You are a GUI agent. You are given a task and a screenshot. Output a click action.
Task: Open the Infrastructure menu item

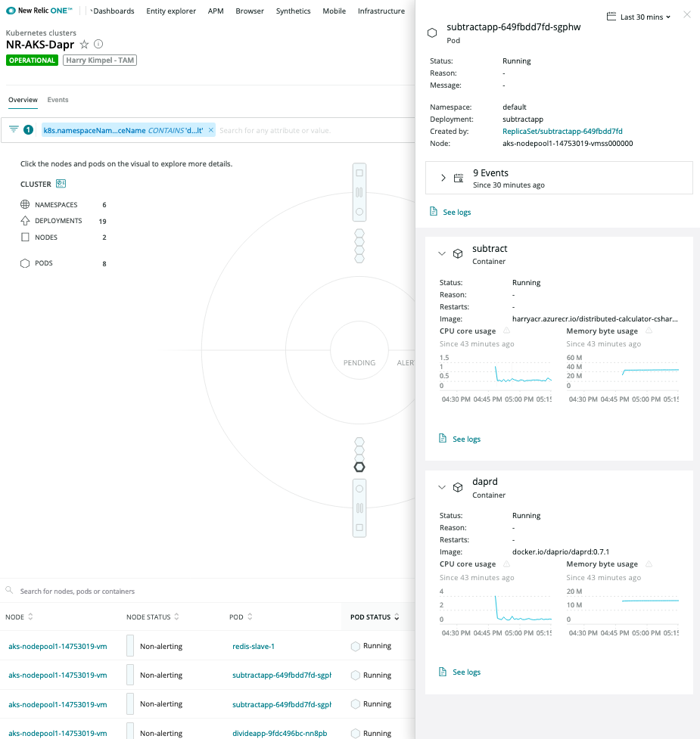(x=381, y=11)
